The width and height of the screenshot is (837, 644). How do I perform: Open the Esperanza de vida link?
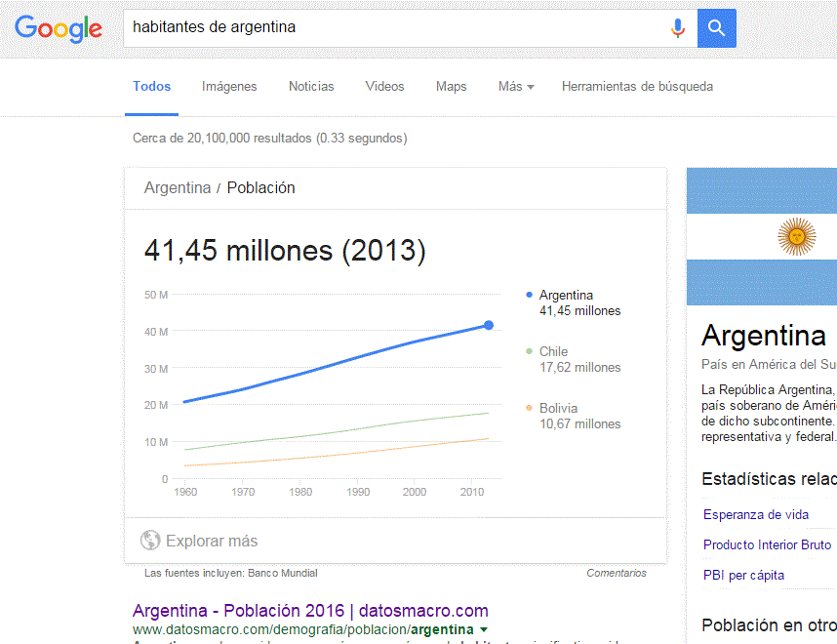[756, 515]
